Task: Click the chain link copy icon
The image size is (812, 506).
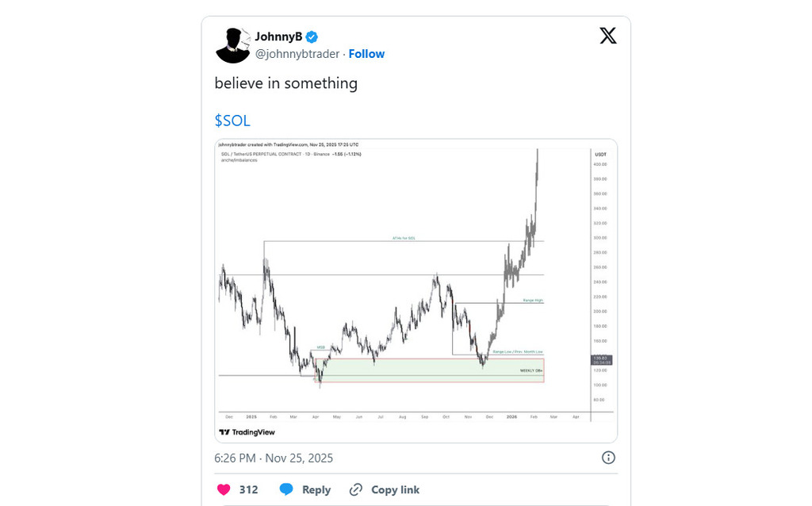Action: click(356, 489)
